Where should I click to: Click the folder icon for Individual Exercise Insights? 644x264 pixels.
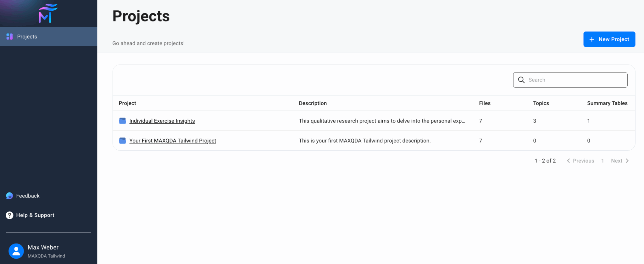point(122,121)
